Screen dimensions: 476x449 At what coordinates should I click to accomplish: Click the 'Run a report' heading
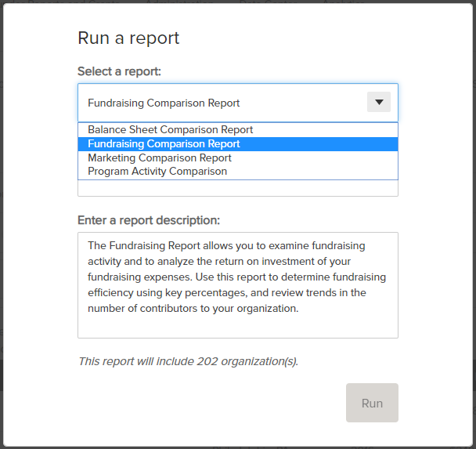(128, 38)
